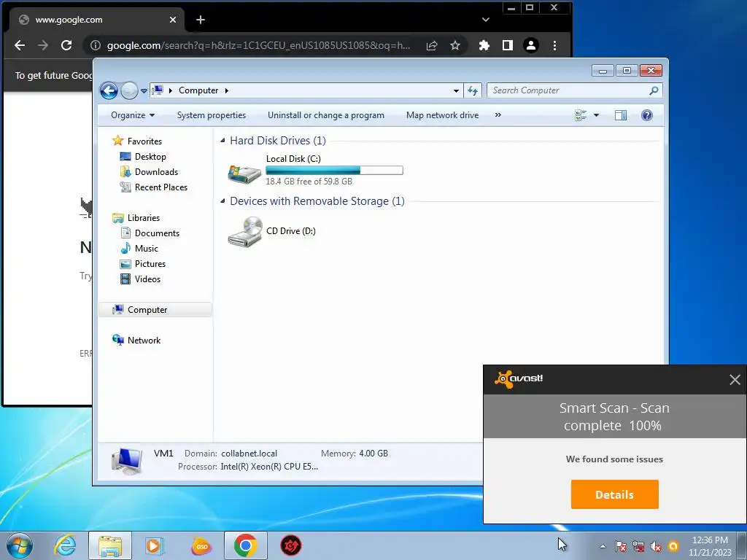Click the Chrome address bar URL
The image size is (747, 560).
(x=258, y=45)
